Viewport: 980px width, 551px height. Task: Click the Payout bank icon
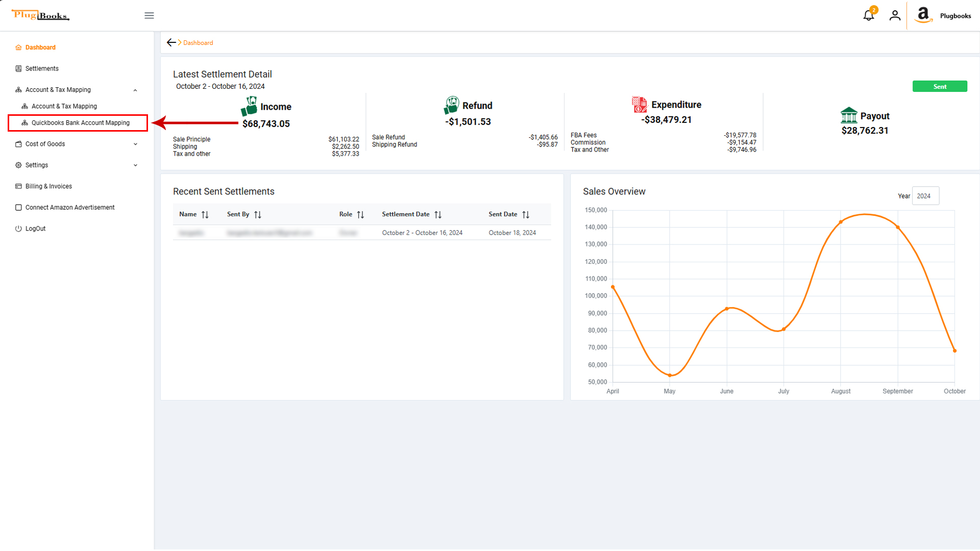849,115
